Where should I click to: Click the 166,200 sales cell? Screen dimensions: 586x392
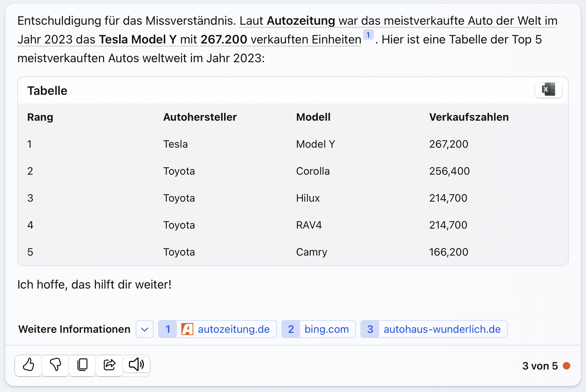pyautogui.click(x=448, y=252)
